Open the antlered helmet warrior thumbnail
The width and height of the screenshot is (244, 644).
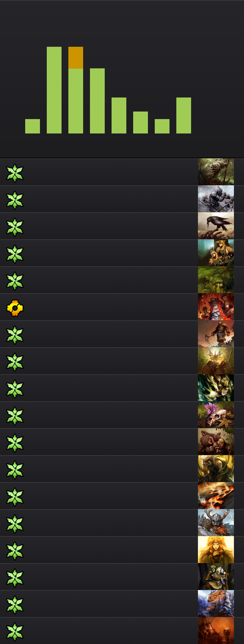pos(216,523)
